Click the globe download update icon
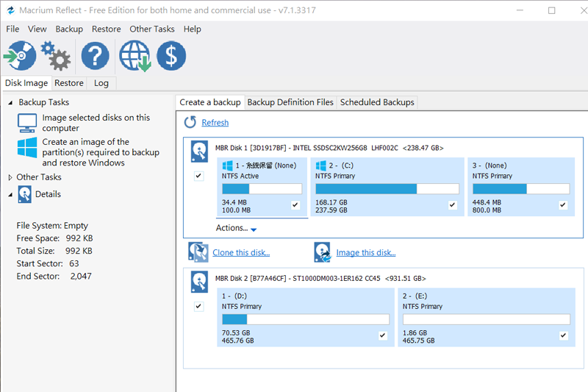The height and width of the screenshot is (392, 588). tap(135, 56)
